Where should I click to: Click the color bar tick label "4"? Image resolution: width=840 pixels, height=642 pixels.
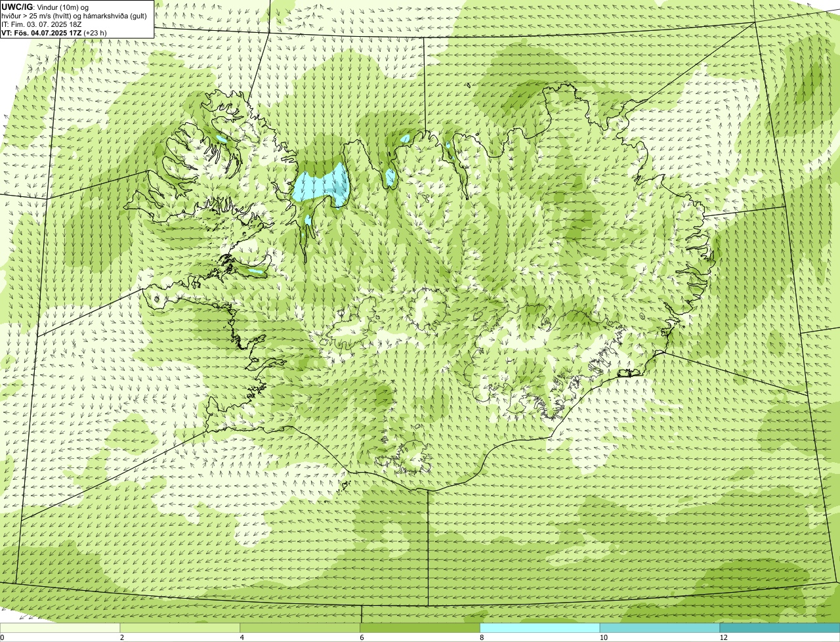pyautogui.click(x=242, y=637)
